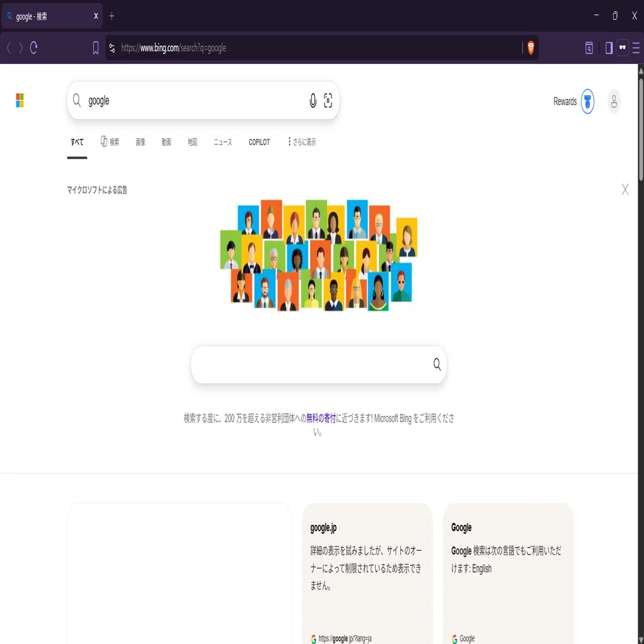Open the COPILOT tab
The image size is (644, 644).
tap(259, 142)
